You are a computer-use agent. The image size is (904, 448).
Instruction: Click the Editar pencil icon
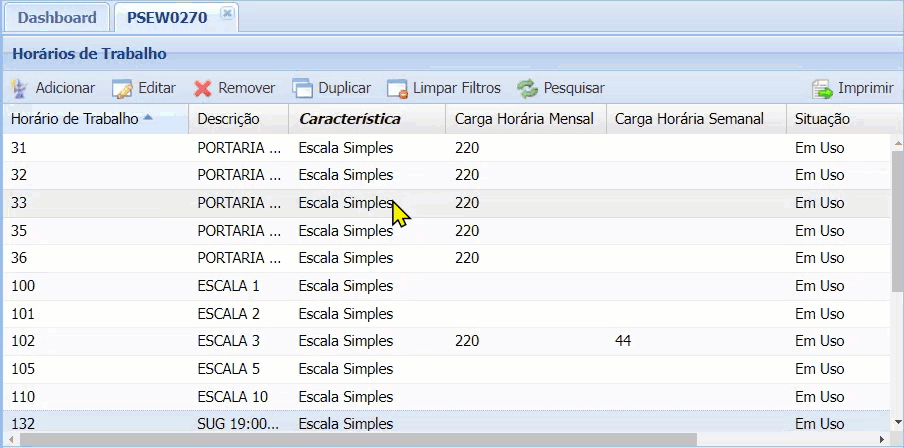[122, 88]
